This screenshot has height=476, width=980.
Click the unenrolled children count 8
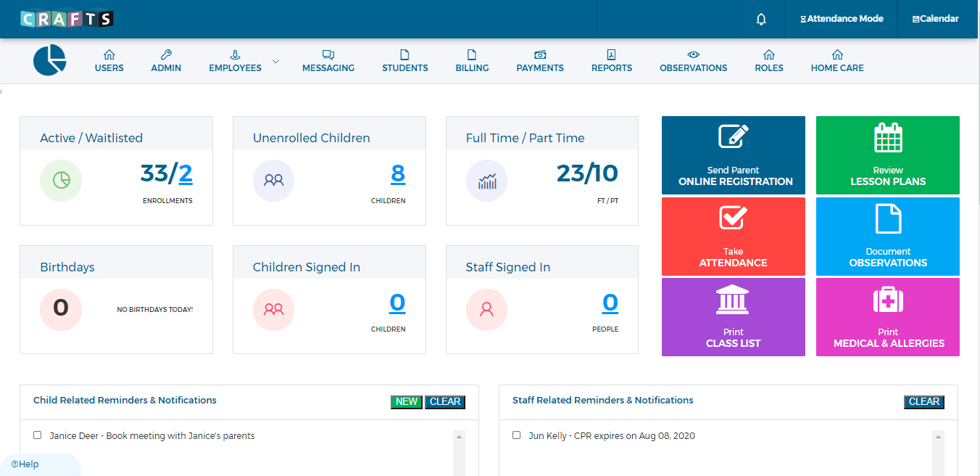tap(398, 174)
